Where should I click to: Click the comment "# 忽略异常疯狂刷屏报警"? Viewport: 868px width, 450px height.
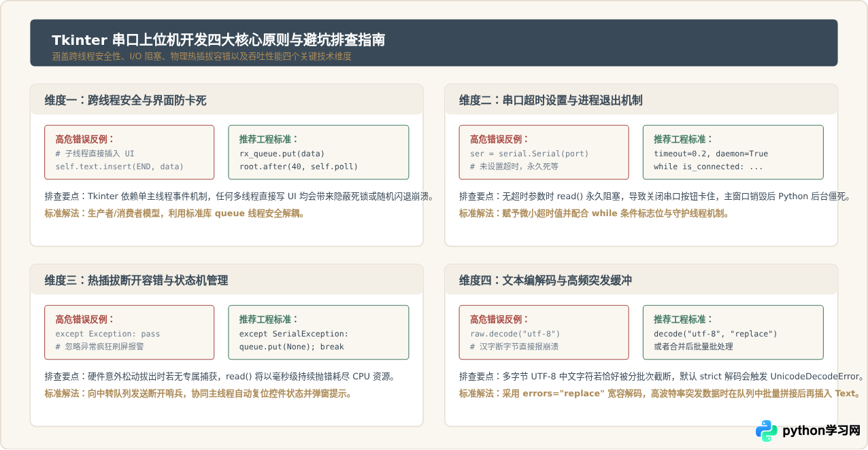99,347
